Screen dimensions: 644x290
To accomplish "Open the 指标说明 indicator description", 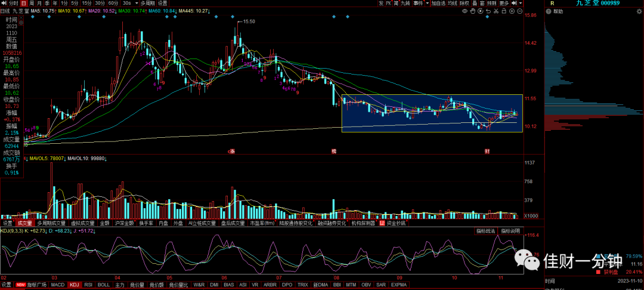I will pyautogui.click(x=510, y=231).
